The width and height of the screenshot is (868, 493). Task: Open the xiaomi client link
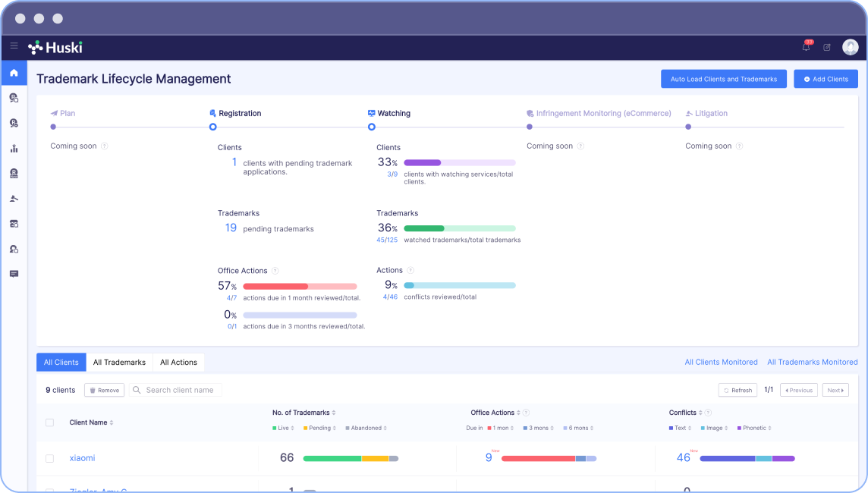82,458
